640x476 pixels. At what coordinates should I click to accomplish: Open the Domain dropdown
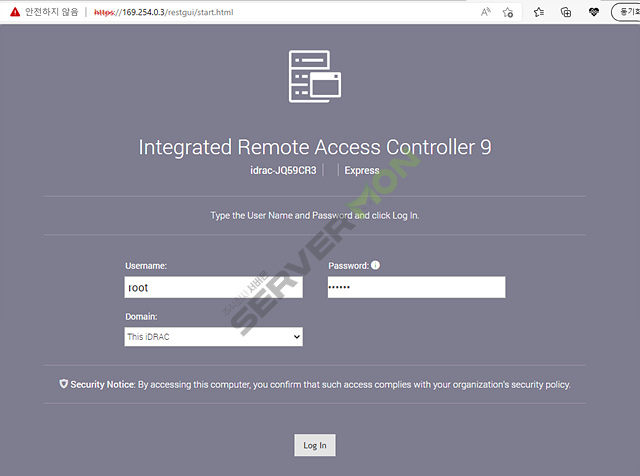[213, 337]
